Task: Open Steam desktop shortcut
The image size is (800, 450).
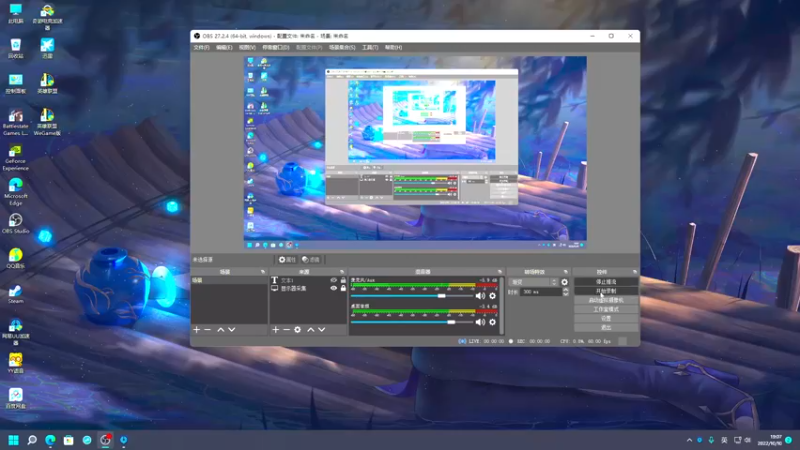Action: coord(15,294)
